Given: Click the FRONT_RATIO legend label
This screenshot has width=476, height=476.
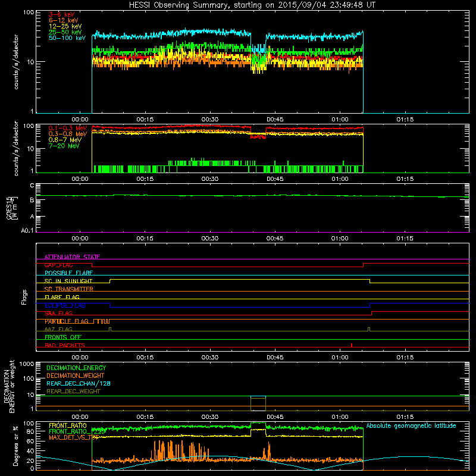Looking at the screenshot, I should coord(68,425).
